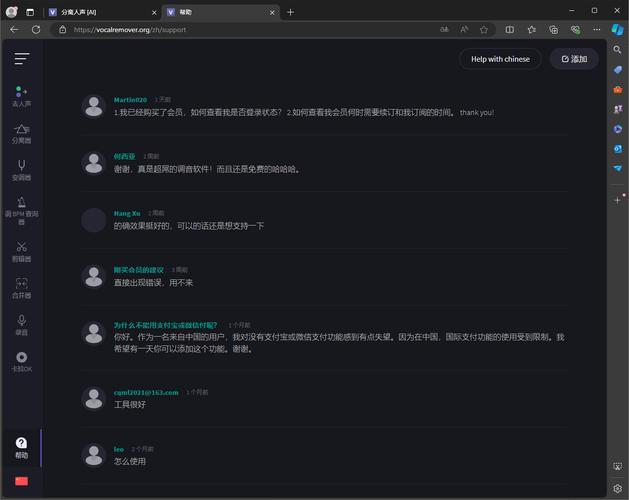Screen dimensions: 629x500
Task: Click Hang Xu's dark avatar
Action: pyautogui.click(x=94, y=220)
